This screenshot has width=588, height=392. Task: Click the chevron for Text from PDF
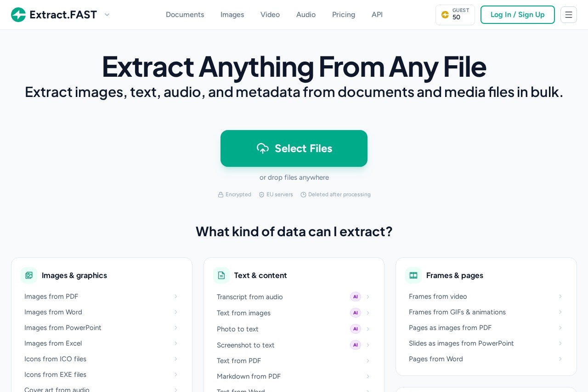[367, 361]
